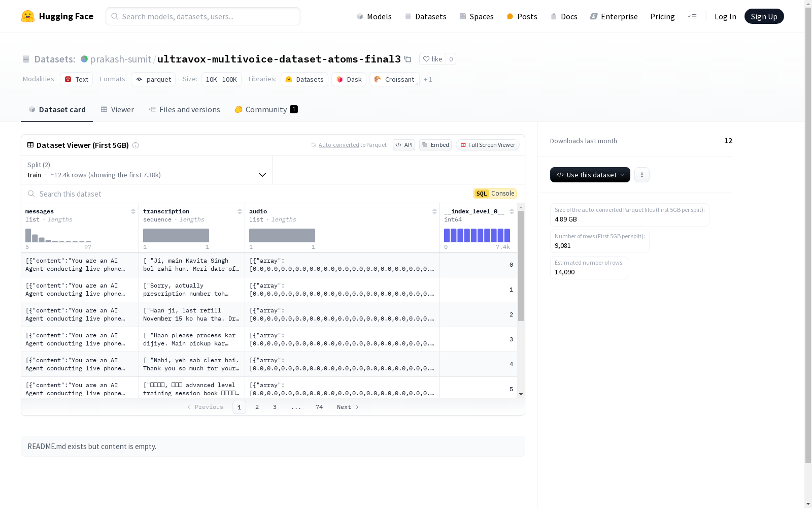The image size is (812, 508).
Task: Click the Hugging Face logo icon
Action: tap(28, 16)
